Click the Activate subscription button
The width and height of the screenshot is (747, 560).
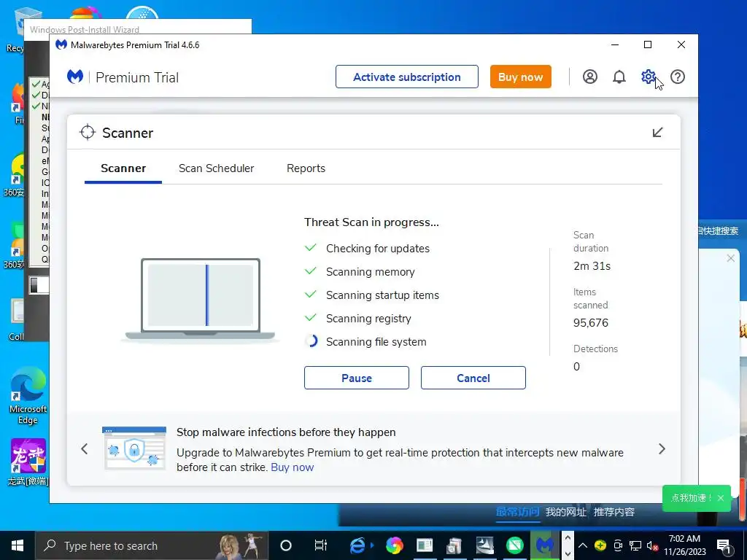[407, 77]
